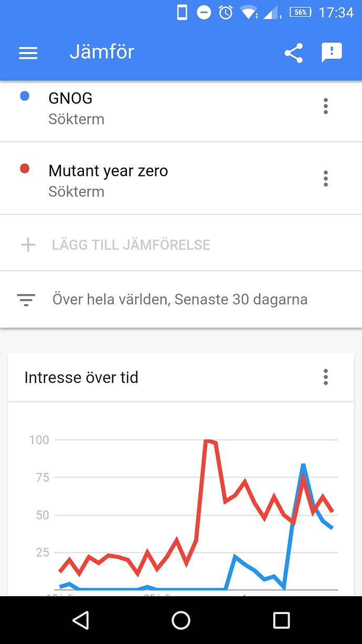Screen dimensions: 362x644
Task: Change Över hela världen, Senaste 30 dagarna filter
Action: pyautogui.click(x=180, y=299)
